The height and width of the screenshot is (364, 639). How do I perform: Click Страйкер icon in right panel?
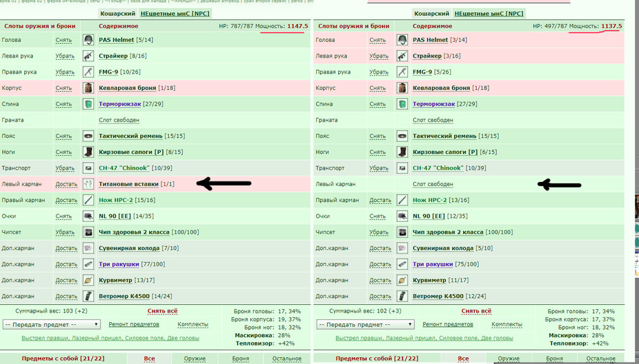point(402,56)
